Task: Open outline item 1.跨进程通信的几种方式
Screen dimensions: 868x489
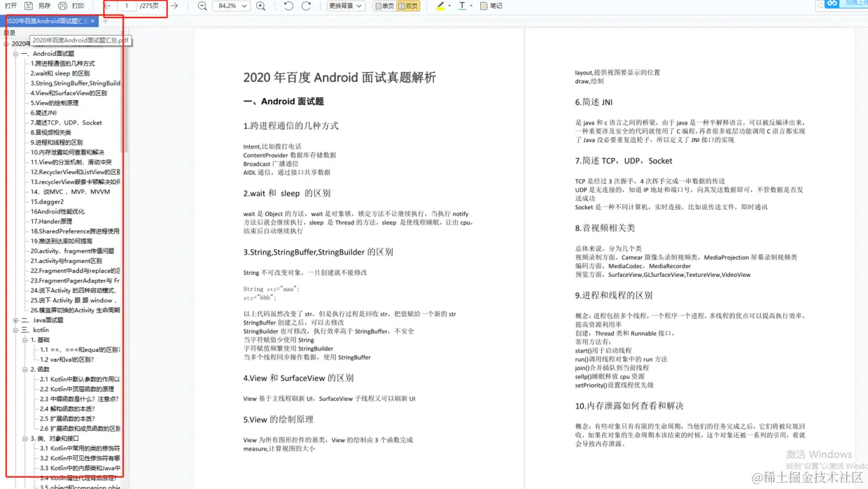Action: pos(62,64)
